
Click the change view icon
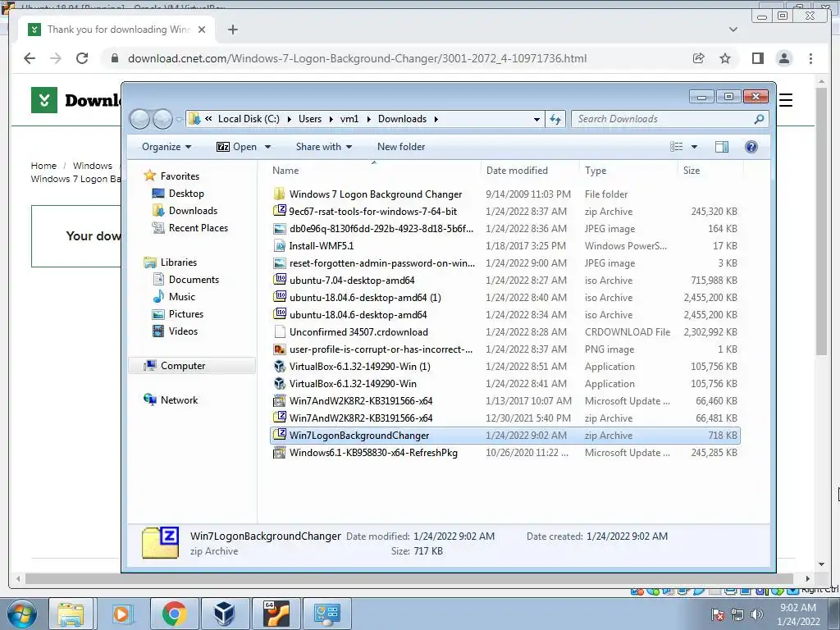[x=677, y=147]
